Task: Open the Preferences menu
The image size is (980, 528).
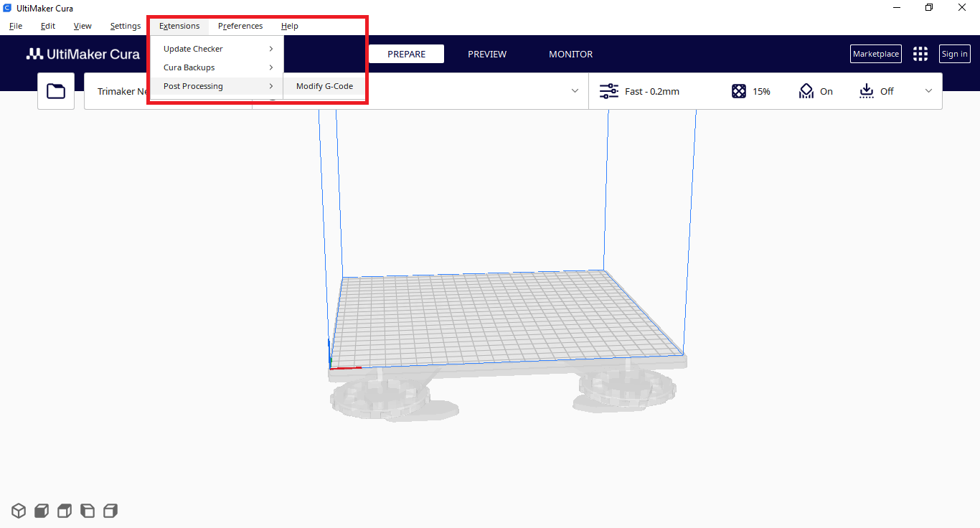Action: coord(240,26)
